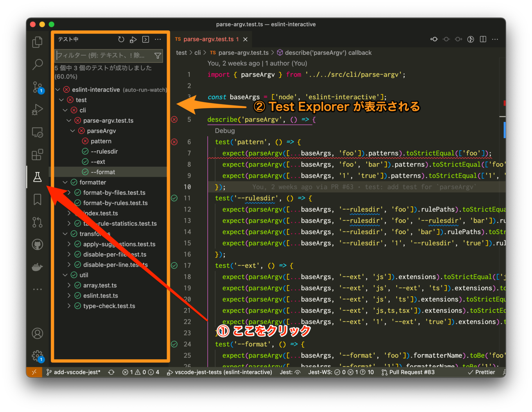532x412 pixels.
Task: Click the Prettier status bar item
Action: [x=481, y=372]
